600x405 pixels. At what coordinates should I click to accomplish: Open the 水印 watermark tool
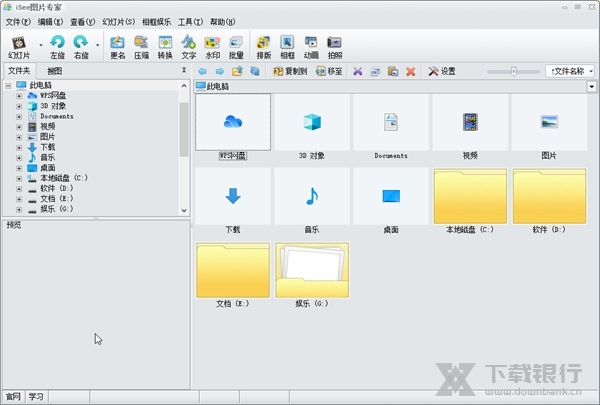pyautogui.click(x=212, y=47)
